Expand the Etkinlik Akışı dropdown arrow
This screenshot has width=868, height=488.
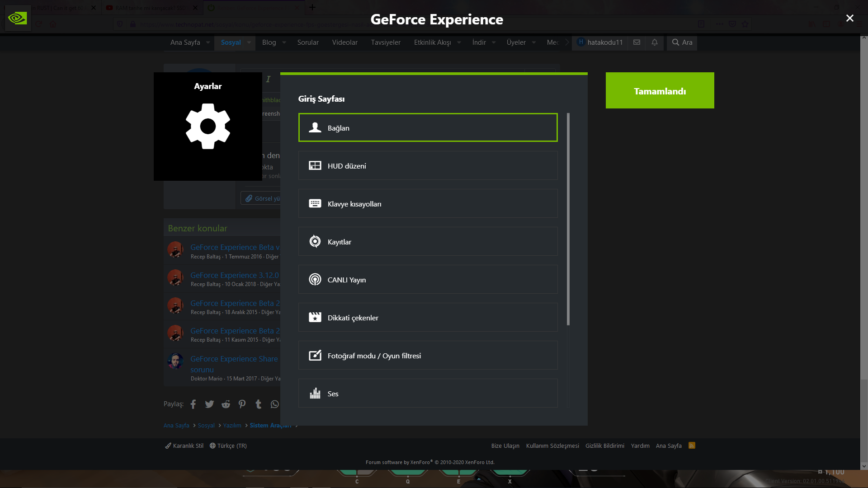point(459,42)
